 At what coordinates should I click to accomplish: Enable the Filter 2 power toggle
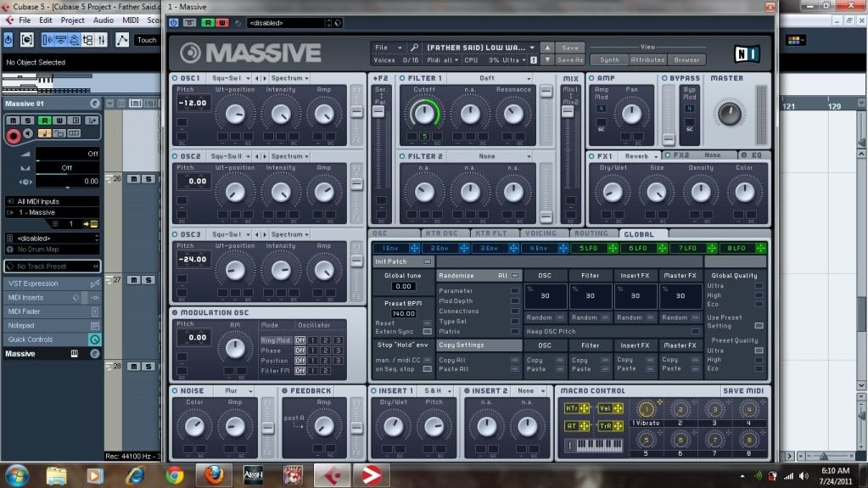coord(402,156)
